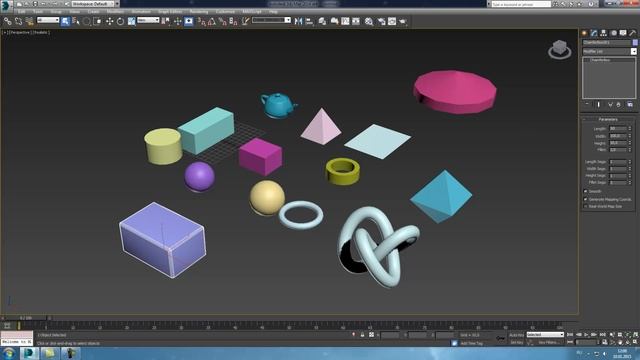Click the Configure Modifier Sets icon
The width and height of the screenshot is (640, 360).
point(630,105)
